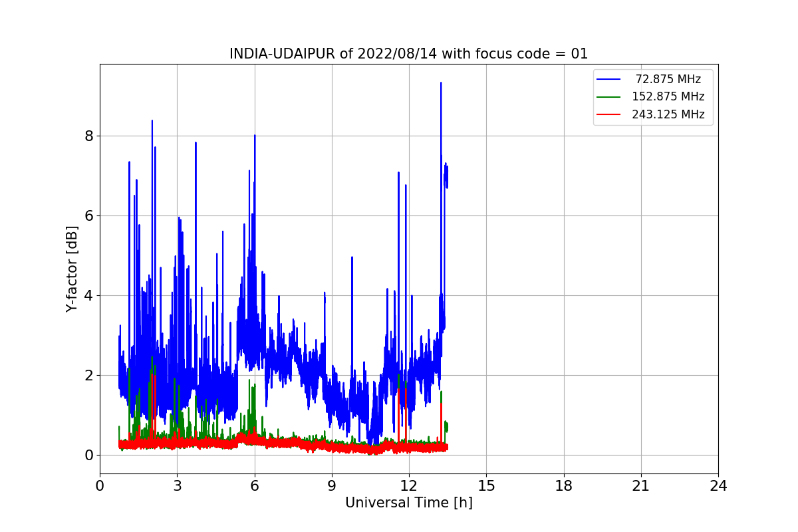798x532 pixels.
Task: Click the plot title INDIA-UDAIPUR of 2022/08/14
Action: tap(408, 54)
